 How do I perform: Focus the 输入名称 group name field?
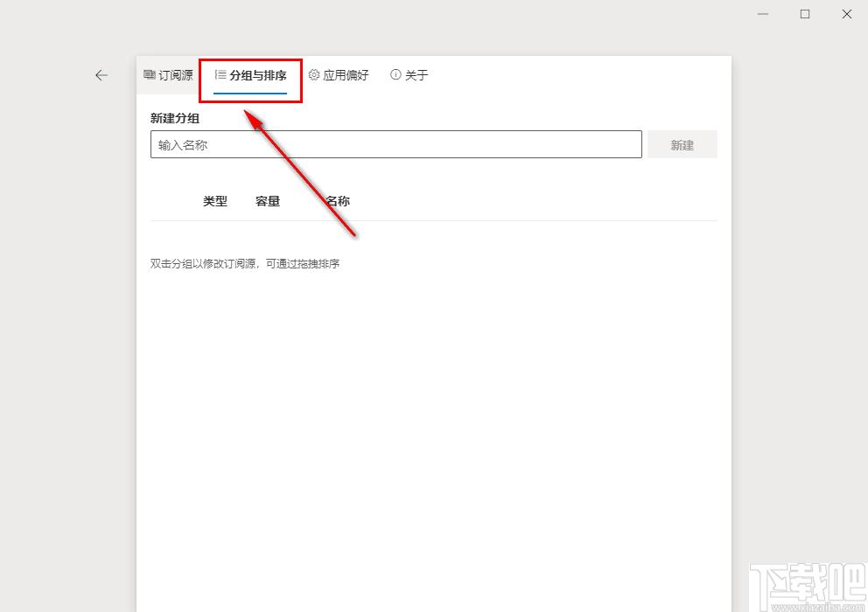coord(395,144)
